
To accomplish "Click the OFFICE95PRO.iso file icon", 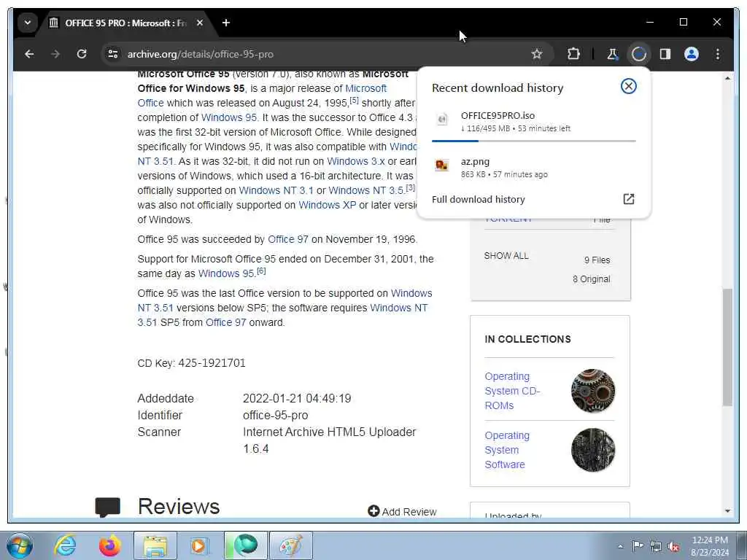I will point(442,119).
